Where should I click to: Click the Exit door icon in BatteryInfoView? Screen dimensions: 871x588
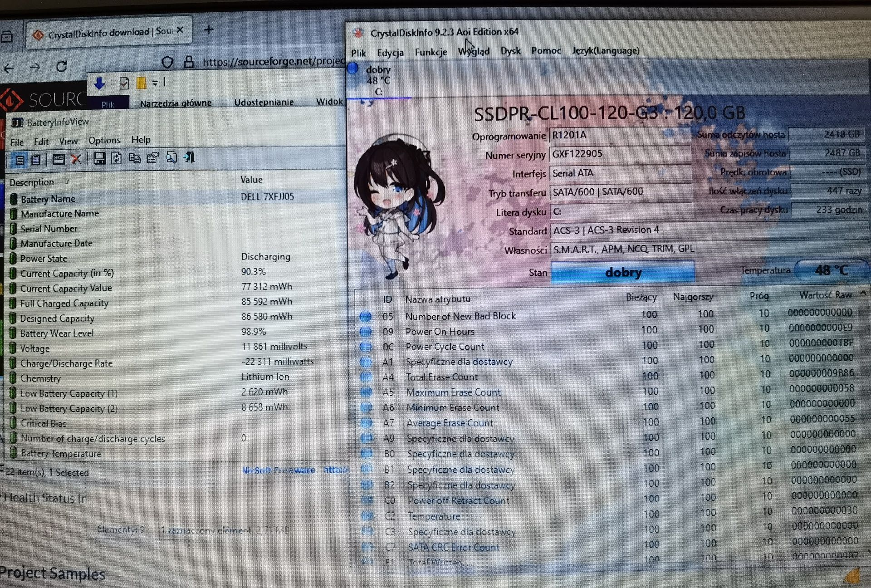point(189,157)
